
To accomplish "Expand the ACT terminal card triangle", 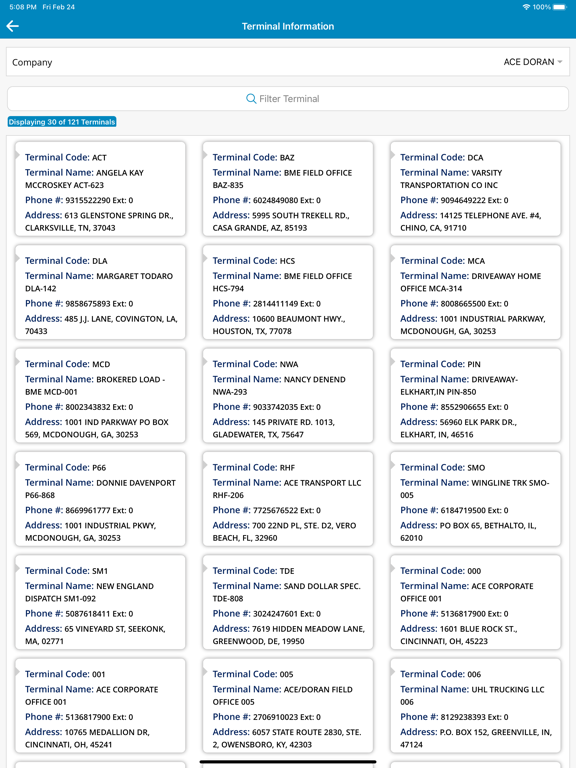I will pyautogui.click(x=17, y=155).
